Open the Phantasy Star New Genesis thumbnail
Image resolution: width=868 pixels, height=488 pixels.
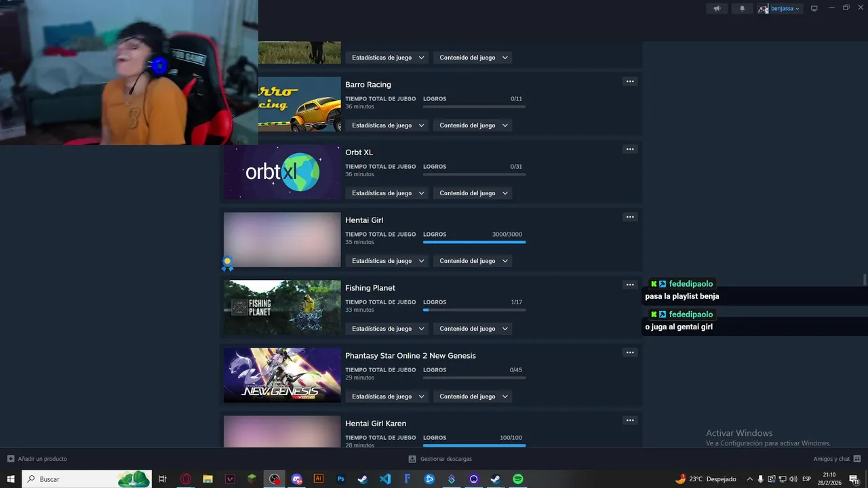pos(282,375)
